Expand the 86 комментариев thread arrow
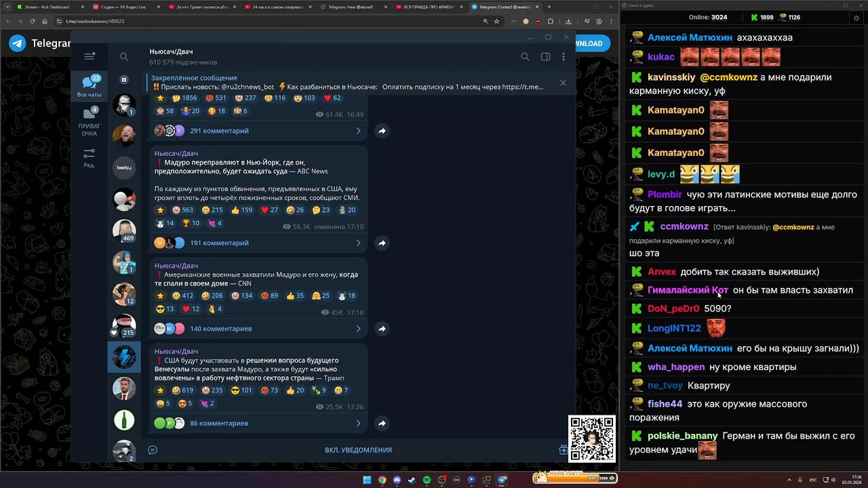The height and width of the screenshot is (488, 868). click(358, 423)
